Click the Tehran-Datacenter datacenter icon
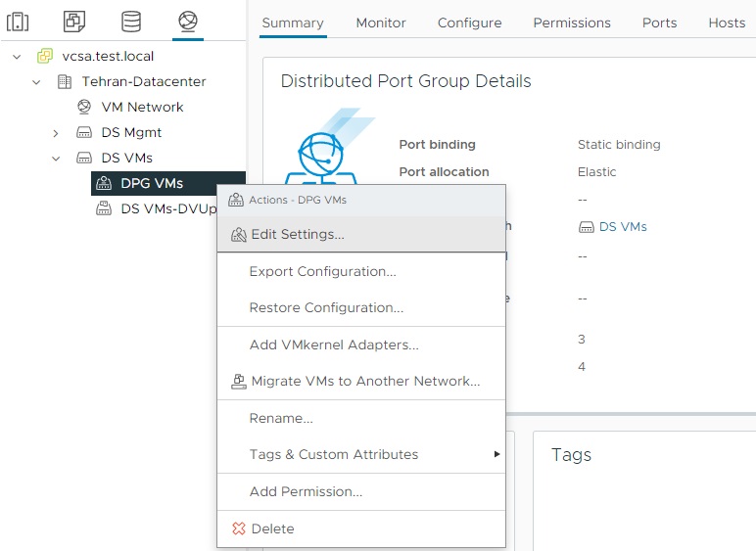 65,82
